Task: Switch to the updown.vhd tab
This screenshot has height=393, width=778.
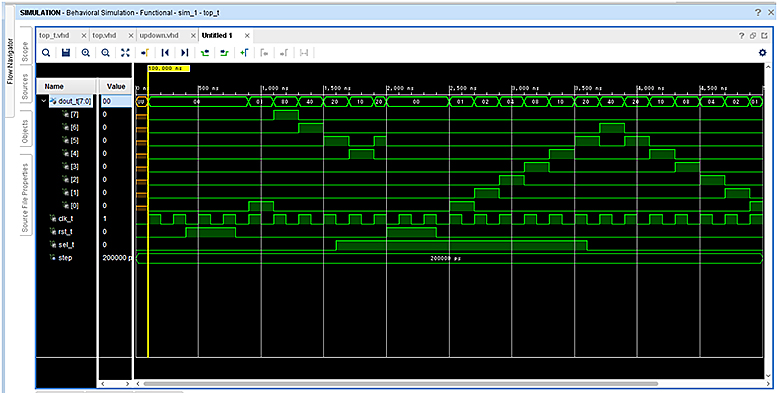Action: 159,36
